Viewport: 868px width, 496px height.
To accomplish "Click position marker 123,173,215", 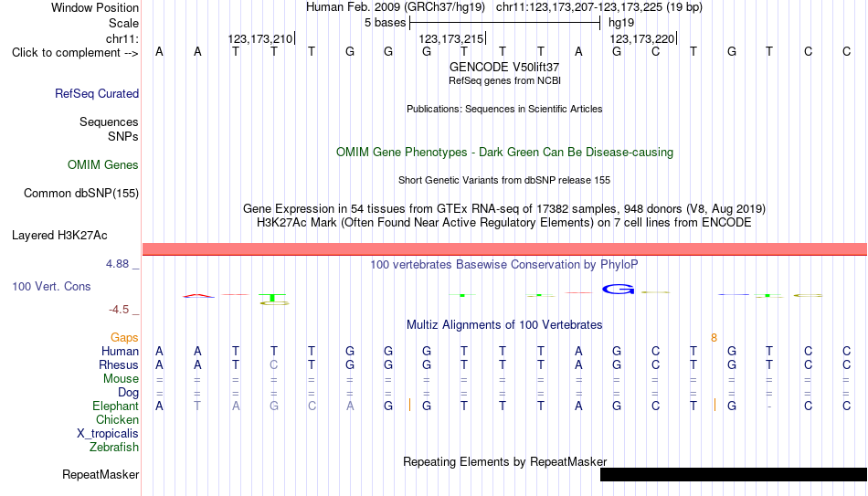I will point(451,38).
